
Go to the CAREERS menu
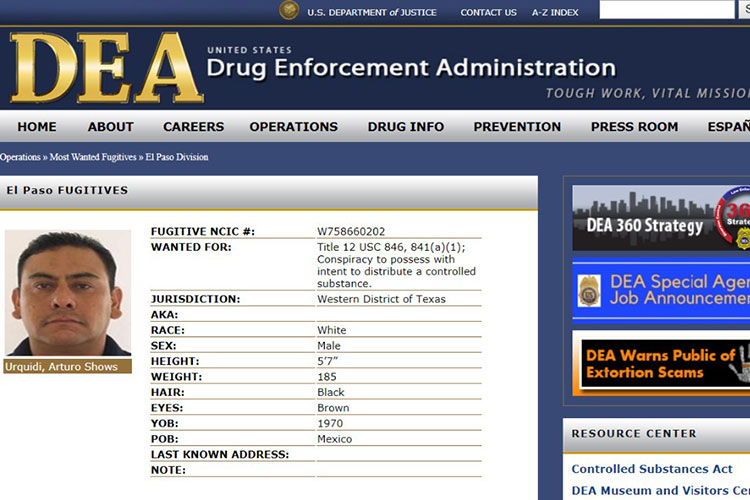coord(194,127)
